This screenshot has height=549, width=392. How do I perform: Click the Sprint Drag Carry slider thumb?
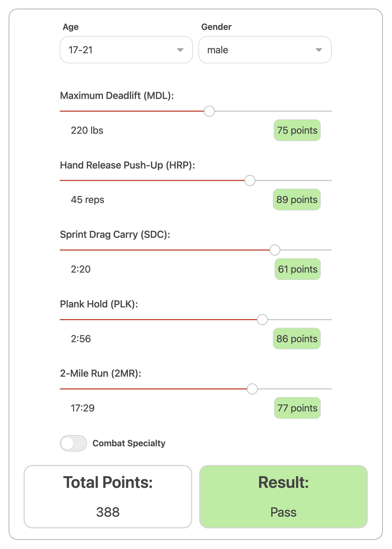275,250
